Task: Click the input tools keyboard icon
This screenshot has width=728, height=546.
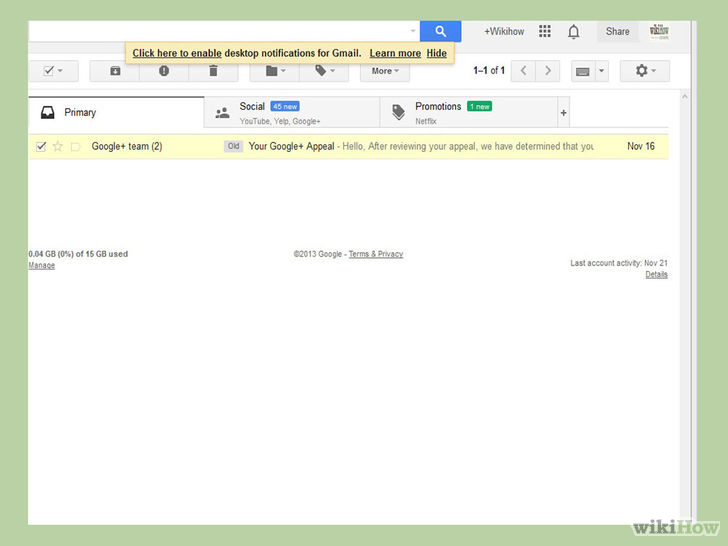Action: (x=583, y=71)
